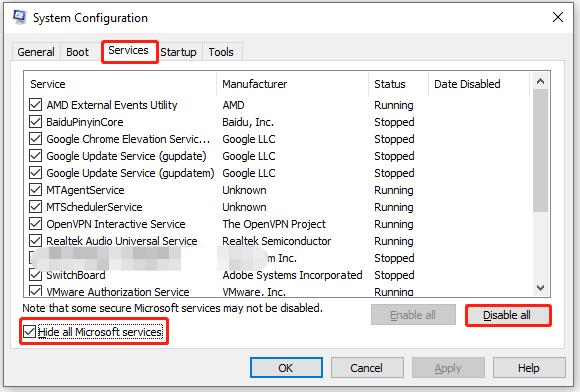
Task: Click the OK button
Action: (286, 368)
